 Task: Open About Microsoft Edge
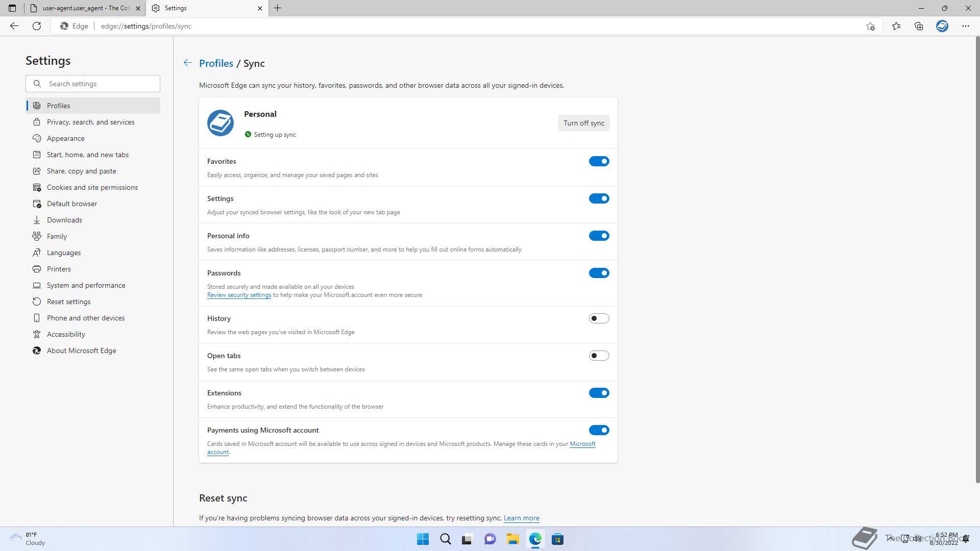click(93, 350)
